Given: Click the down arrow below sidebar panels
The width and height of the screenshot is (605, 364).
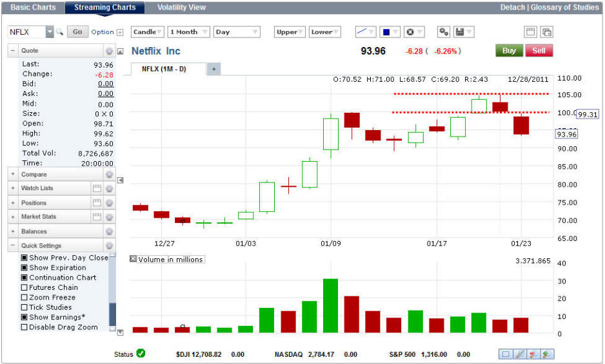Looking at the screenshot, I should pos(121,332).
